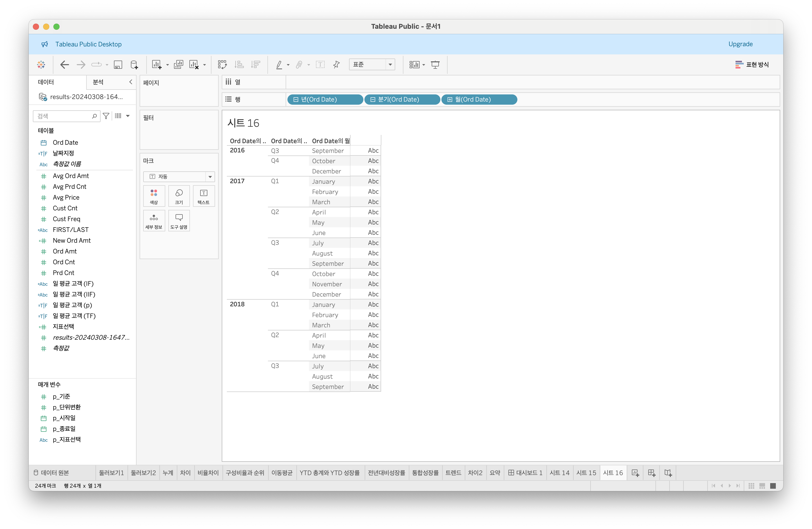Click the presentation mode icon
Image resolution: width=812 pixels, height=529 pixels.
[435, 64]
